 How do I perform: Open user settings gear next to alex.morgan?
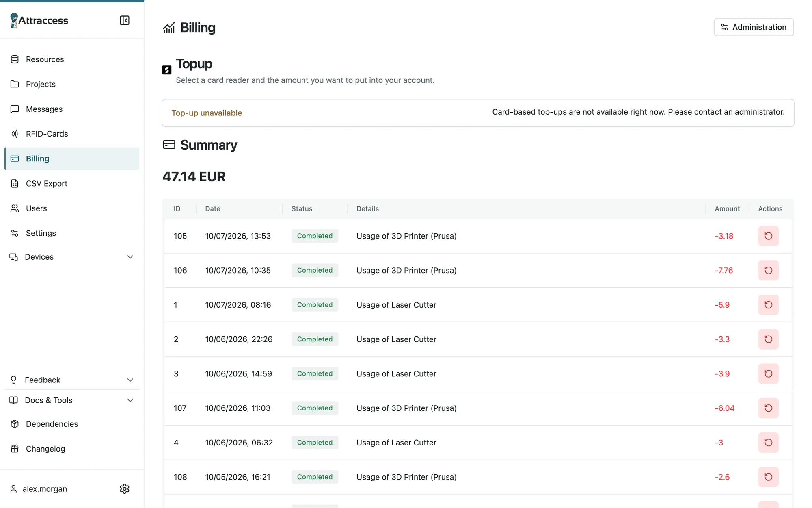(x=125, y=489)
